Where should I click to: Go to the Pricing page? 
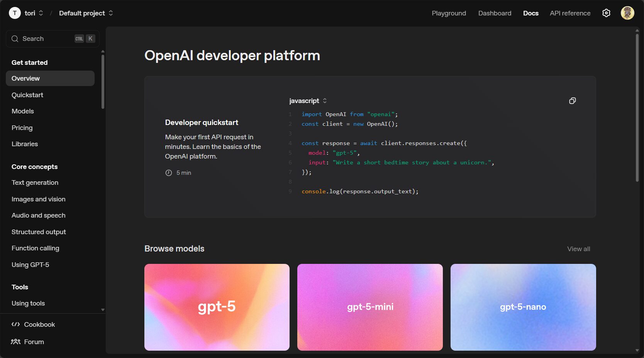(22, 128)
